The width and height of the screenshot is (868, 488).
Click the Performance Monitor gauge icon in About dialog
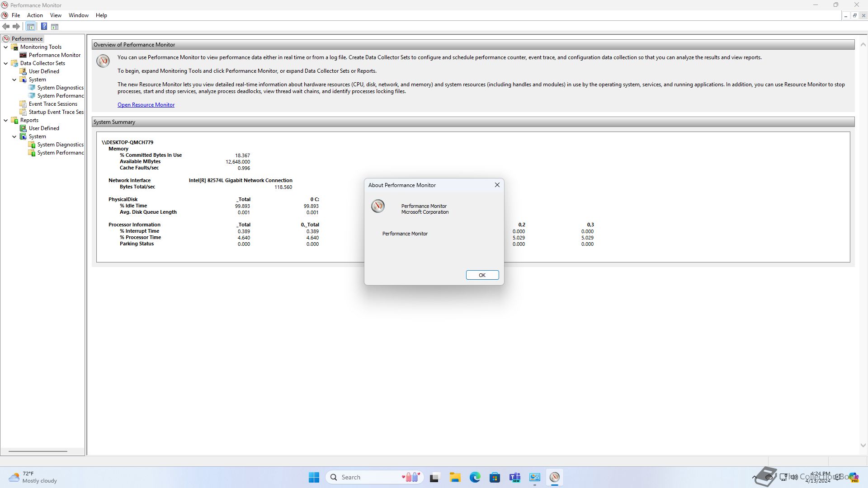point(378,206)
